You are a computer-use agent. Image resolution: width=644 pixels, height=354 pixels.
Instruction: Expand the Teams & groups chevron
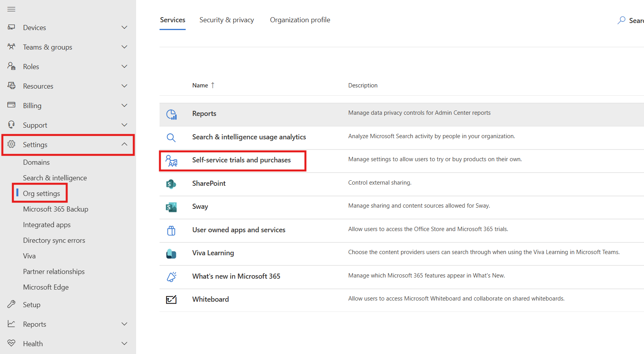(x=124, y=47)
